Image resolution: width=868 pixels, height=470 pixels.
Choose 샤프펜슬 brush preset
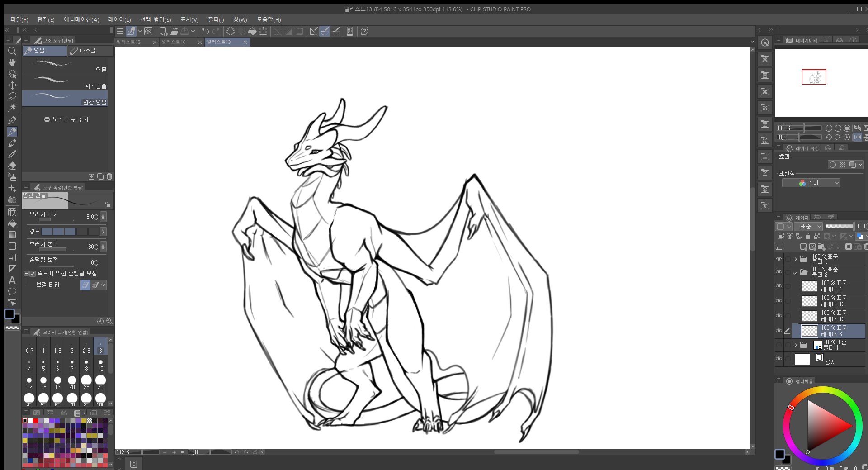pos(65,83)
